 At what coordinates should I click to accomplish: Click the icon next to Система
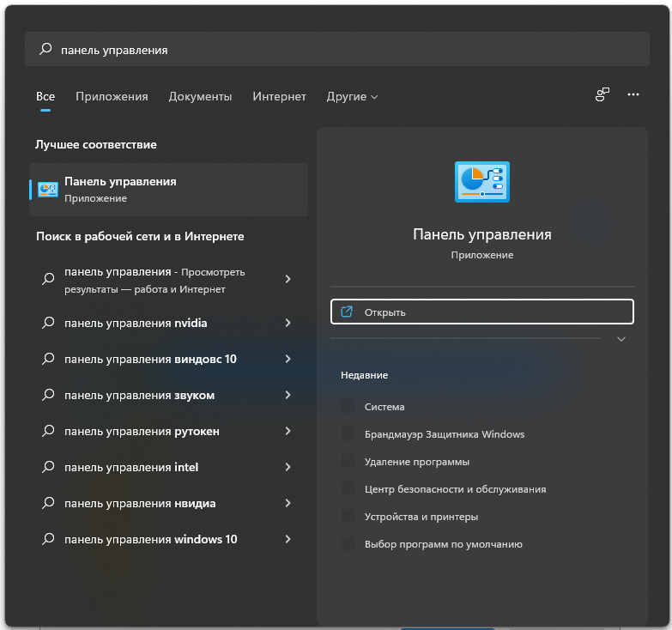click(347, 406)
